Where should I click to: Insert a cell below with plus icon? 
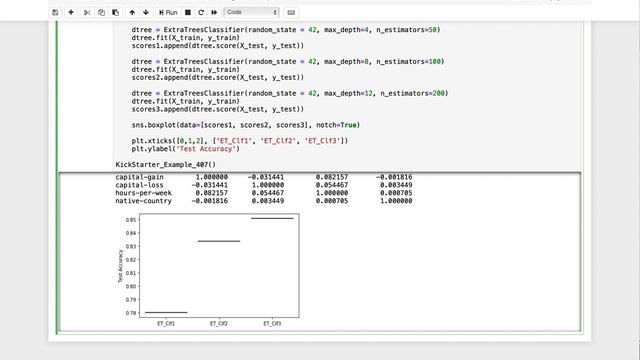point(71,13)
